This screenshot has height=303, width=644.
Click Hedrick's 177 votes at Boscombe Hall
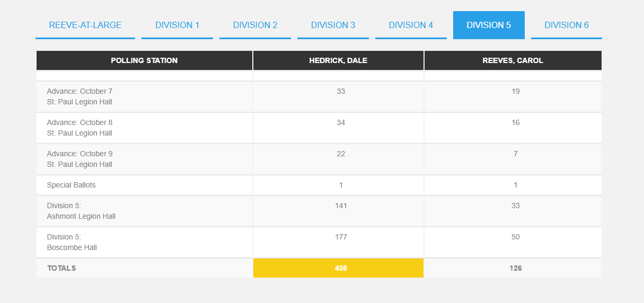pos(341,237)
